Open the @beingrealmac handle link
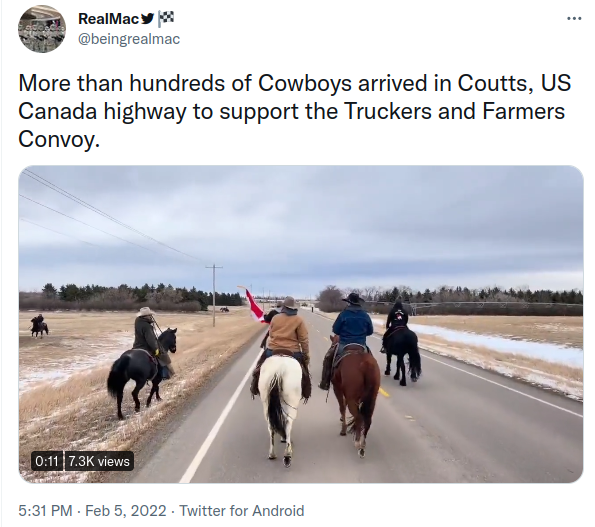 [x=129, y=39]
